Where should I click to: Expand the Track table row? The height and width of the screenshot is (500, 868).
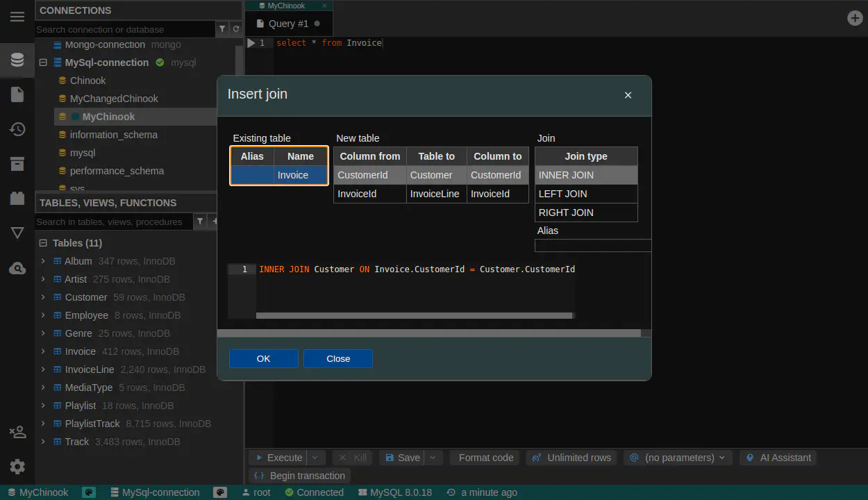point(43,442)
